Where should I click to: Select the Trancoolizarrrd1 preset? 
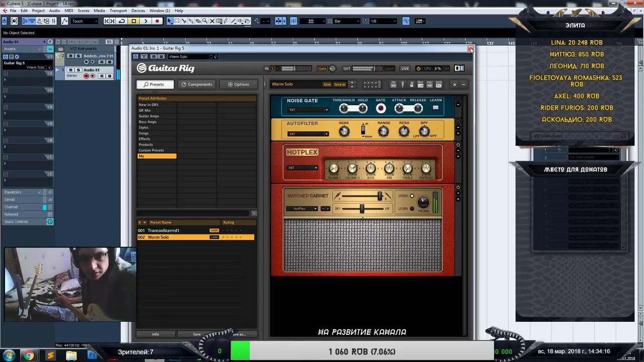[196, 230]
